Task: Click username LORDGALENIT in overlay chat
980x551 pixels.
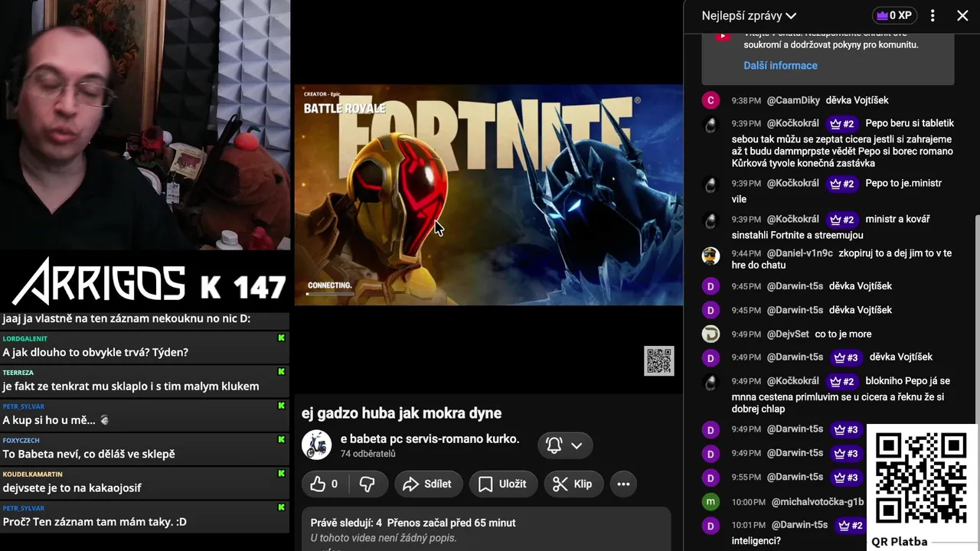Action: 24,338
